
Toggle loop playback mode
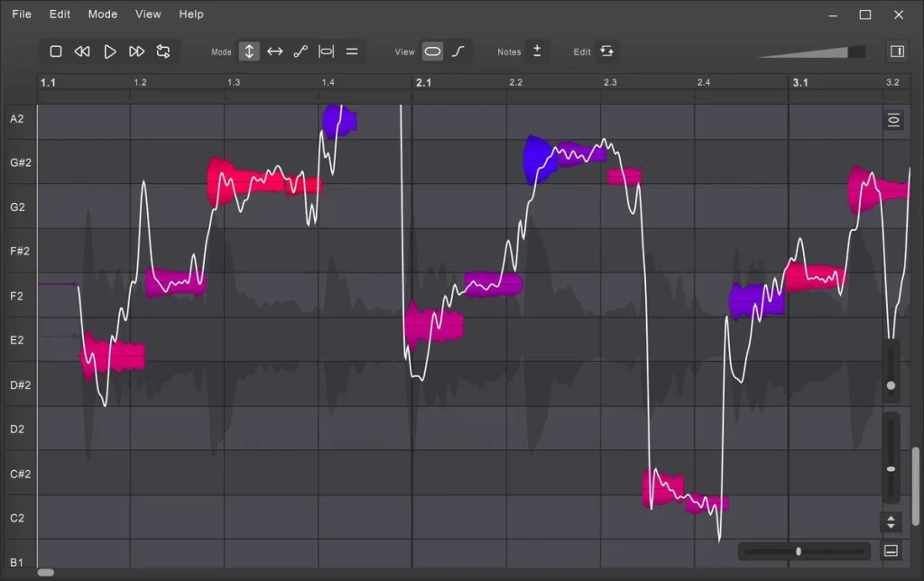[x=163, y=51]
